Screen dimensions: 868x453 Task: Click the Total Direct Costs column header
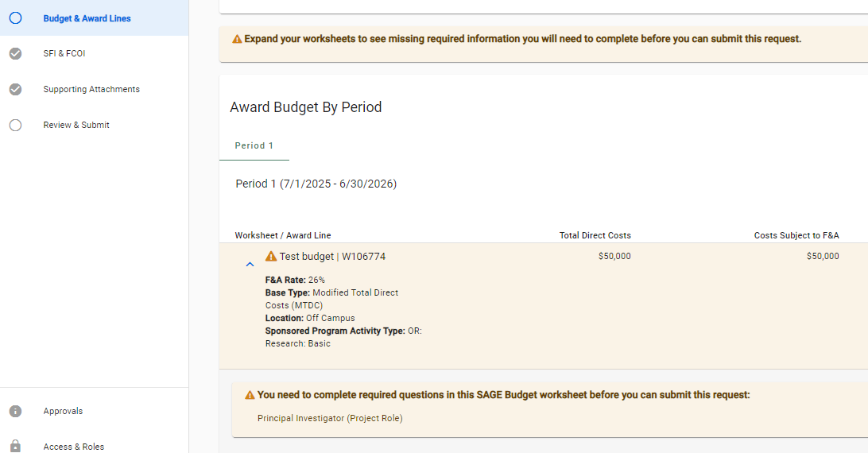point(595,235)
